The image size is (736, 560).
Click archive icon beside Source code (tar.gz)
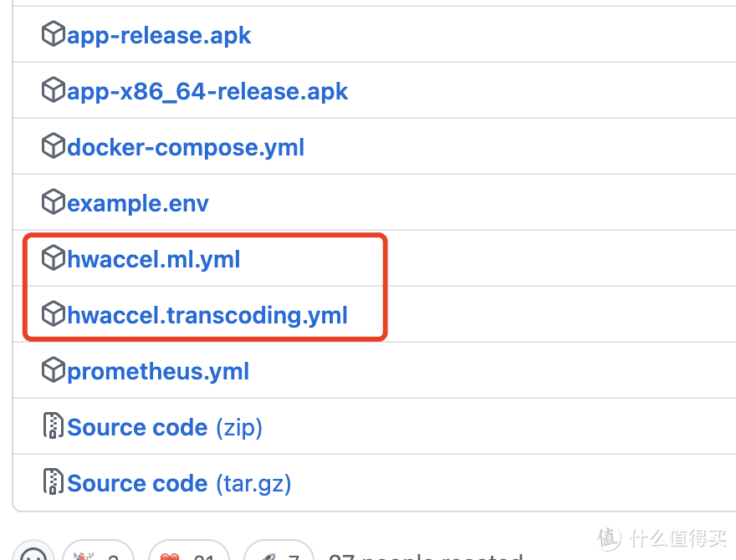coord(53,481)
